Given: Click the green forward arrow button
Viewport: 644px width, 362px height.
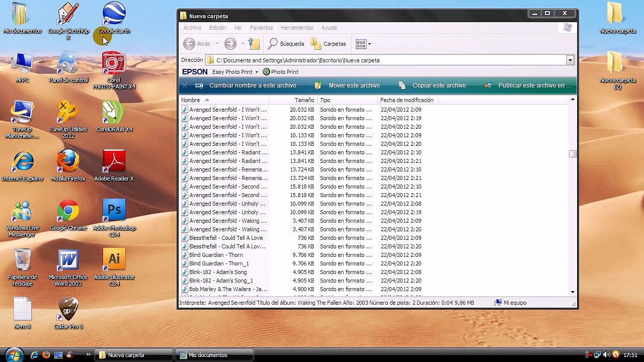Looking at the screenshot, I should (230, 44).
